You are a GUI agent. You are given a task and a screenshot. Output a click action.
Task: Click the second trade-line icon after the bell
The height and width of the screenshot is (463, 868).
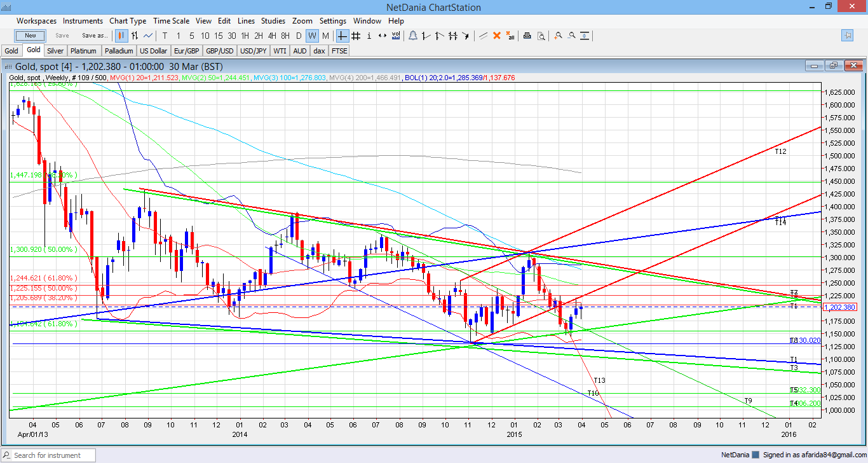[x=440, y=36]
